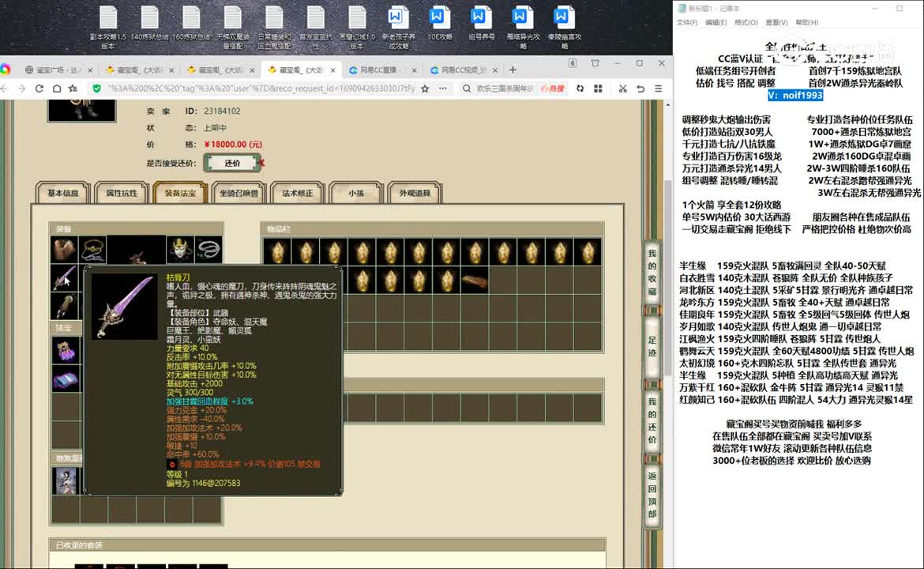Click the tab counter icon showing 6
Screen dimensions: 924x569
pyautogui.click(x=573, y=63)
